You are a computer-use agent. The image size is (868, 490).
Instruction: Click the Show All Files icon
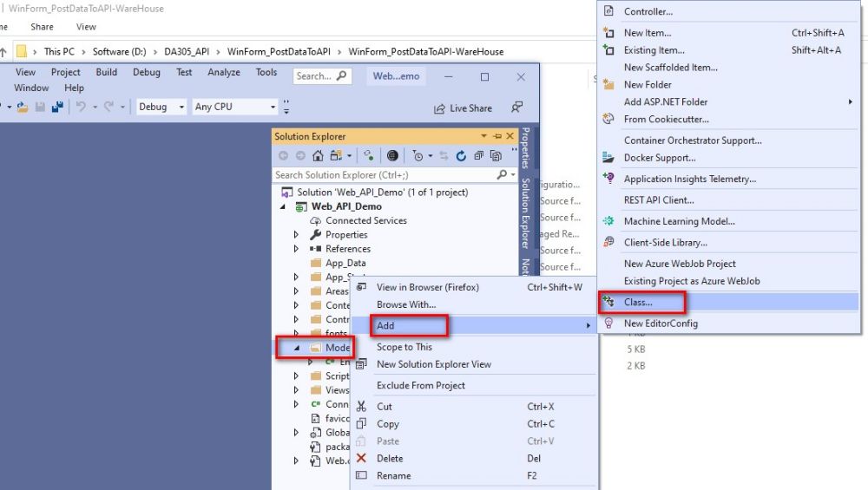click(496, 156)
